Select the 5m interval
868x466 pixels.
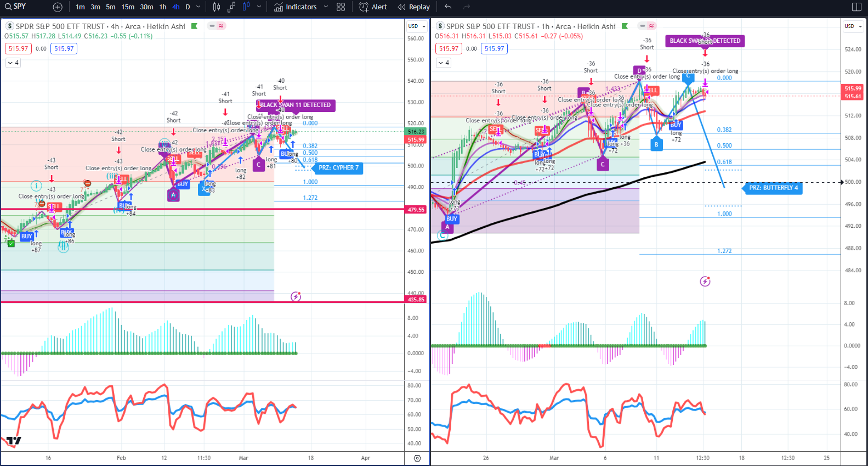click(x=111, y=7)
